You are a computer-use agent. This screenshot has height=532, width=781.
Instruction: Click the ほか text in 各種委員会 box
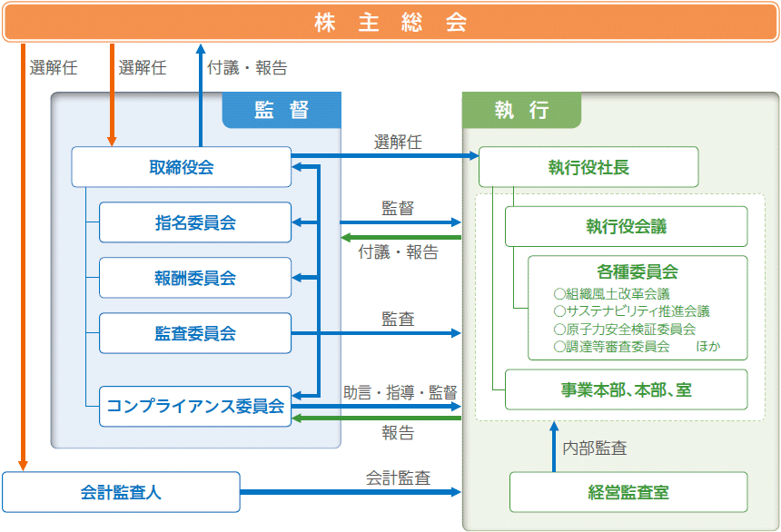[x=707, y=346]
